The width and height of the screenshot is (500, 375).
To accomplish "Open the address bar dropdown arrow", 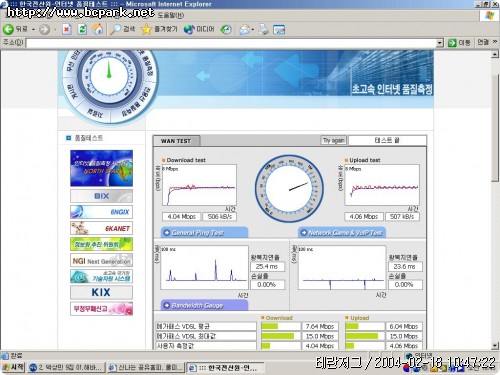I will [440, 43].
